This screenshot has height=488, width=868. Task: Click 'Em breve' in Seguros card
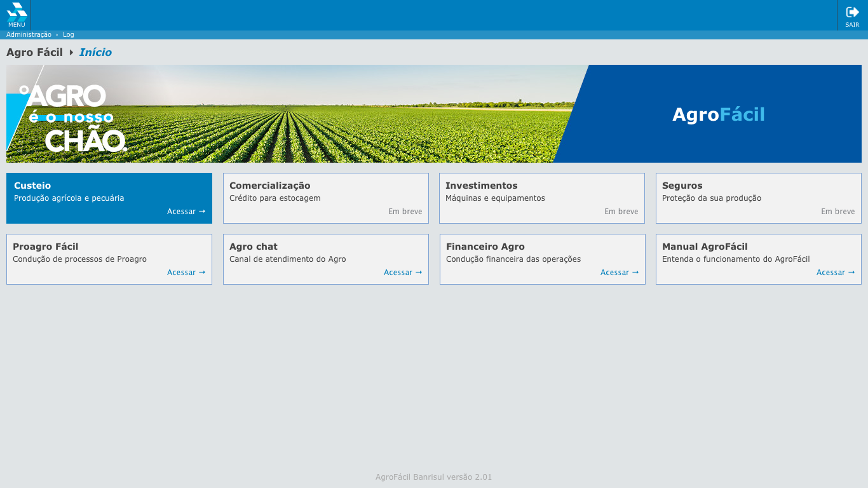pyautogui.click(x=838, y=212)
